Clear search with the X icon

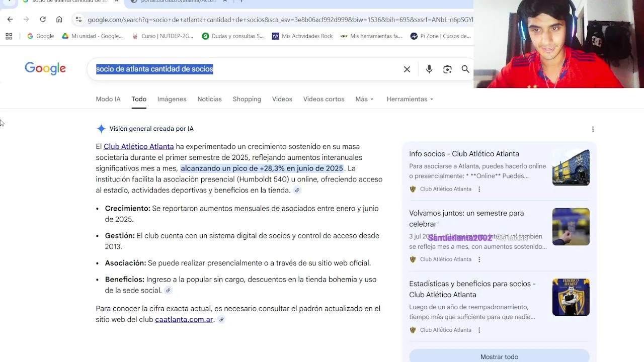pos(407,69)
